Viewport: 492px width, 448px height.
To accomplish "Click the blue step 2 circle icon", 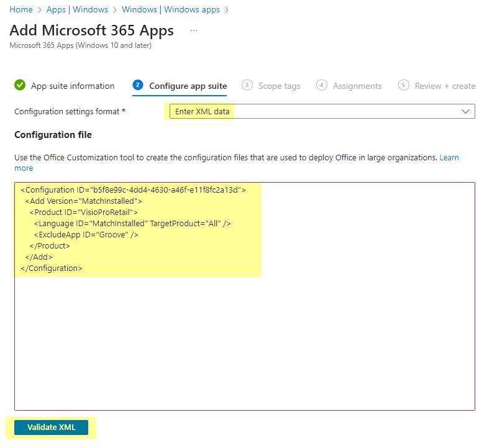I will tap(138, 85).
